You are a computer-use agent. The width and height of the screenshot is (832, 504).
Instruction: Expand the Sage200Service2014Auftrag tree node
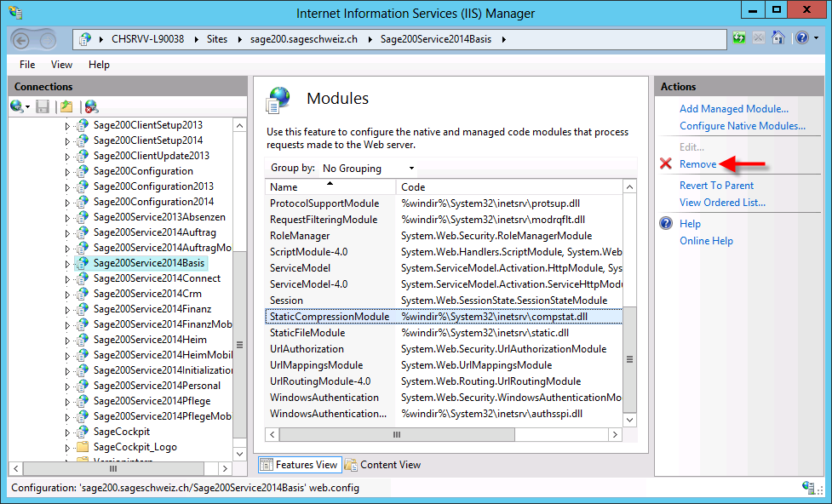click(x=67, y=233)
